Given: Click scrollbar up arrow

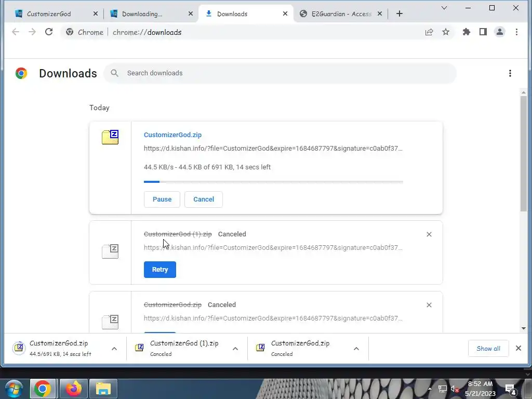Looking at the screenshot, I should point(524,92).
